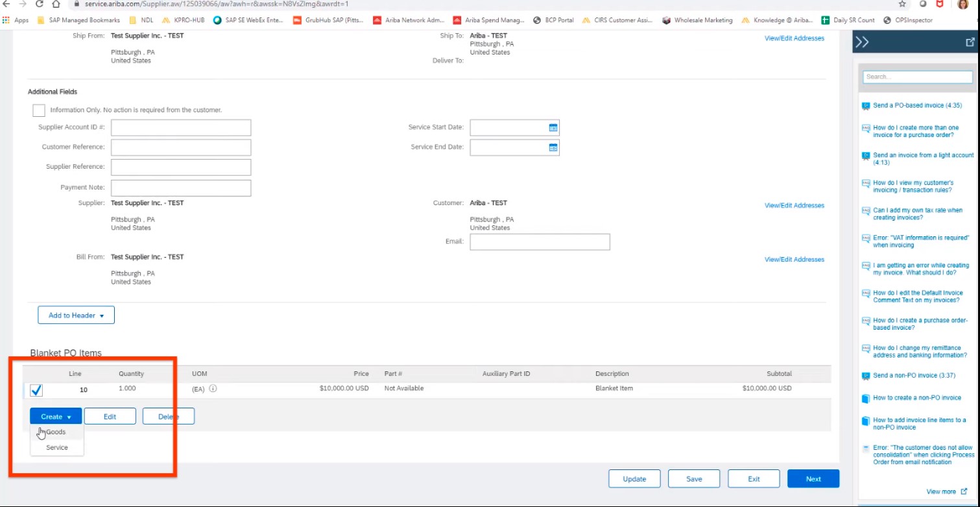Select Goods from the Create menu

click(56, 432)
